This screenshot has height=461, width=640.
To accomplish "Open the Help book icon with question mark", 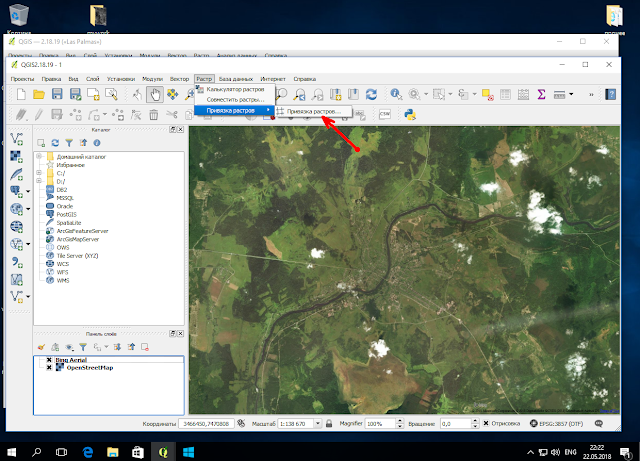I will pyautogui.click(x=611, y=94).
